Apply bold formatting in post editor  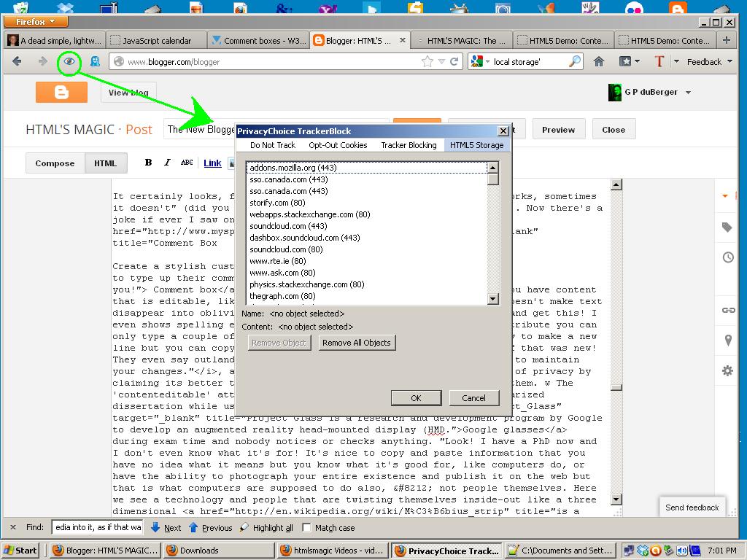tap(148, 163)
